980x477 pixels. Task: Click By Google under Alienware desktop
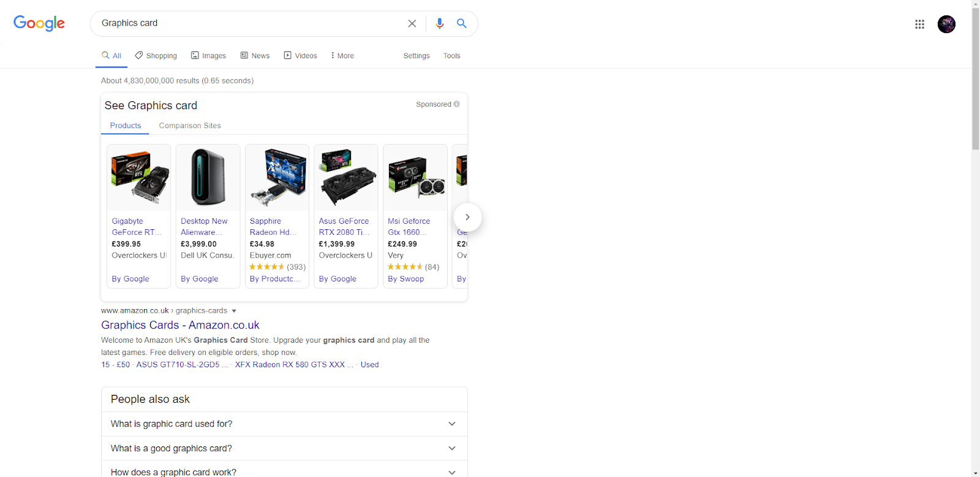(x=200, y=279)
